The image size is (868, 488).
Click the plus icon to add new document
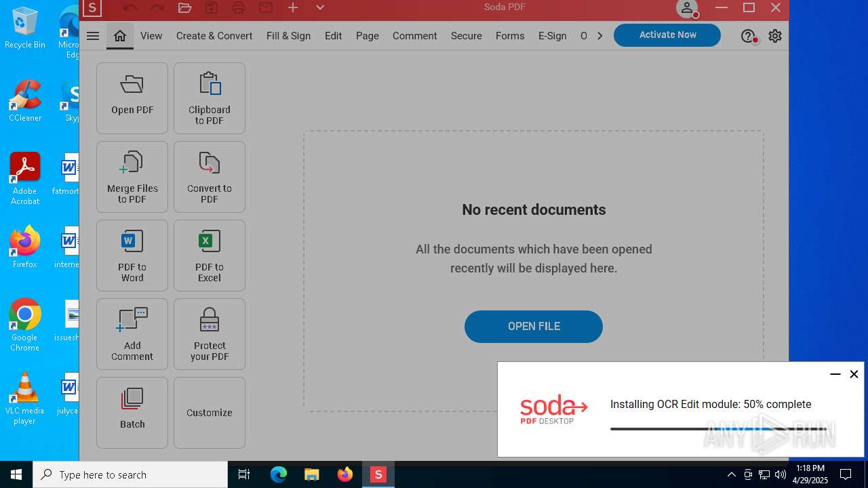[293, 7]
